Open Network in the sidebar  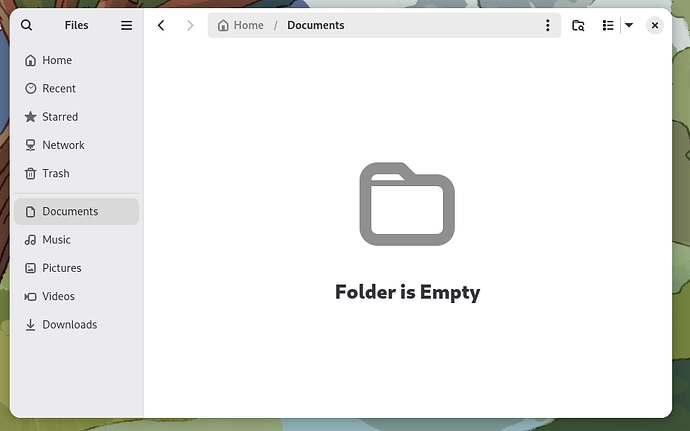coord(77,145)
